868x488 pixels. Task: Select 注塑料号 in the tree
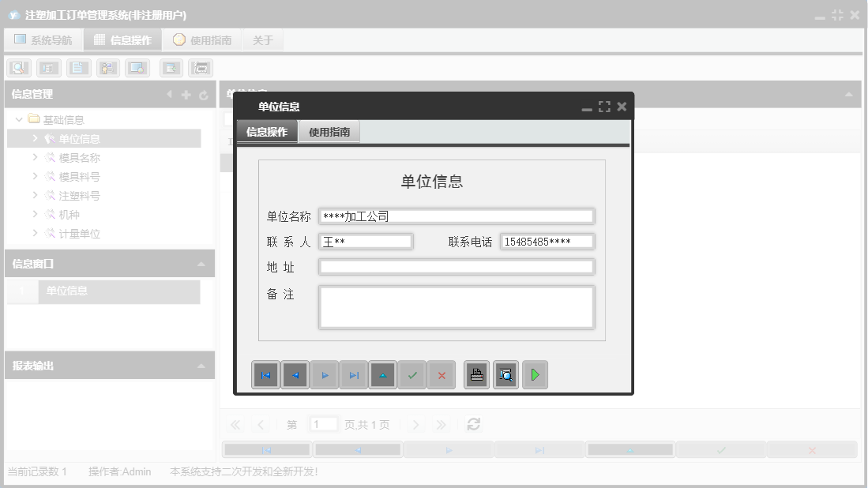click(x=80, y=195)
